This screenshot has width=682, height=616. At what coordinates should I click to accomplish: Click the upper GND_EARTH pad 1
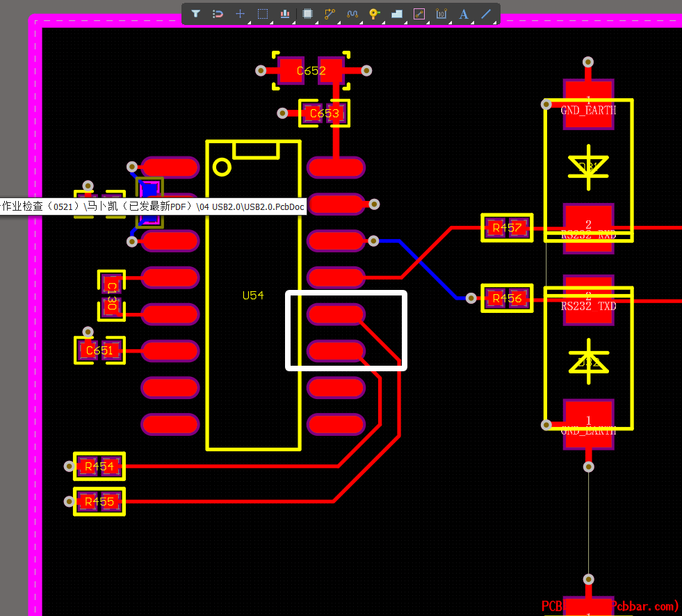pyautogui.click(x=588, y=104)
